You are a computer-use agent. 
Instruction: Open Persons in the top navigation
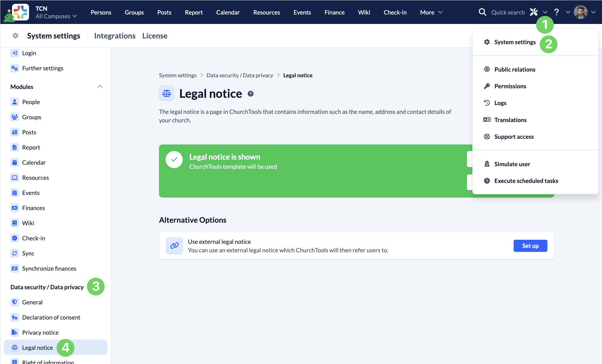pos(101,12)
